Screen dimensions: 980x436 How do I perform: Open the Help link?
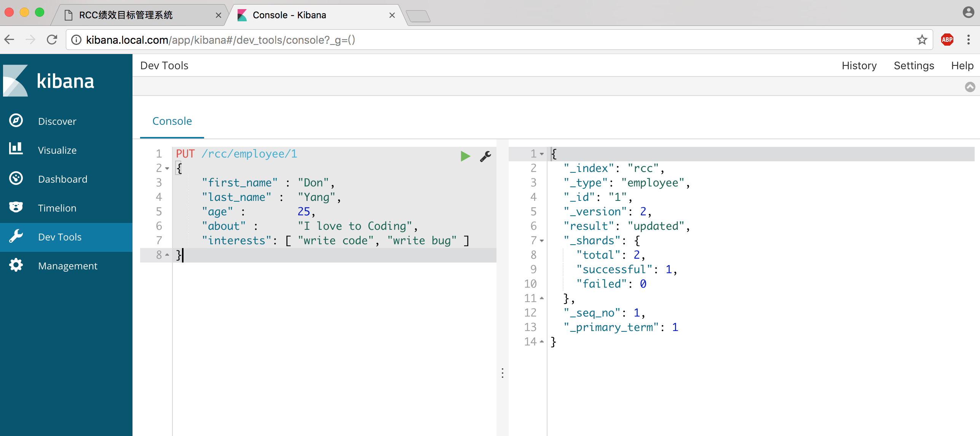[x=962, y=65]
